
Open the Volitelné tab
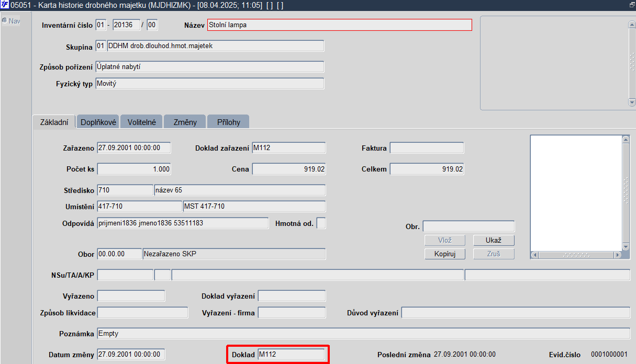click(x=141, y=122)
